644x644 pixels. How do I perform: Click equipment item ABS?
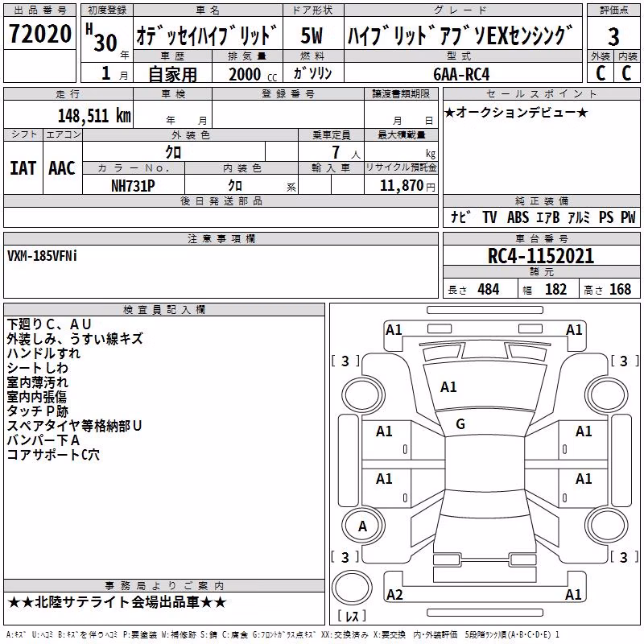point(518,217)
